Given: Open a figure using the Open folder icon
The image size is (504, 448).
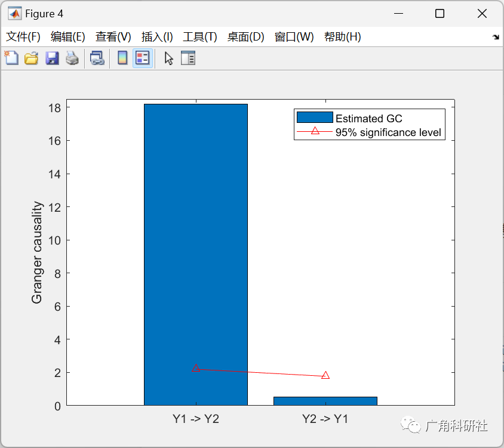Looking at the screenshot, I should [x=31, y=58].
